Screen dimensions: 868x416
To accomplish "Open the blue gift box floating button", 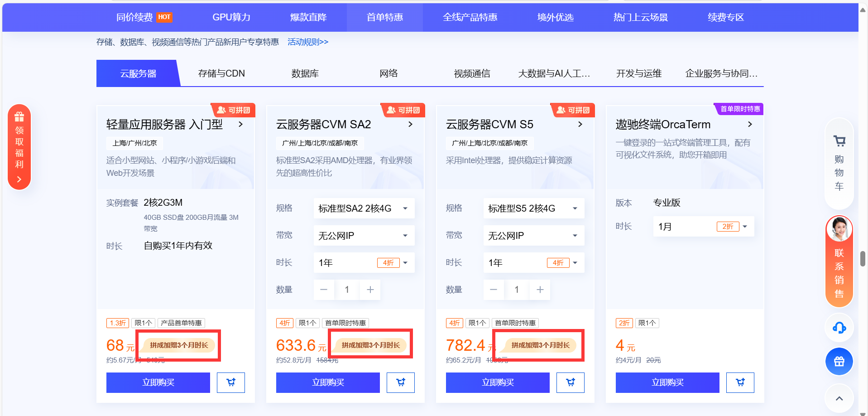I will tap(839, 361).
